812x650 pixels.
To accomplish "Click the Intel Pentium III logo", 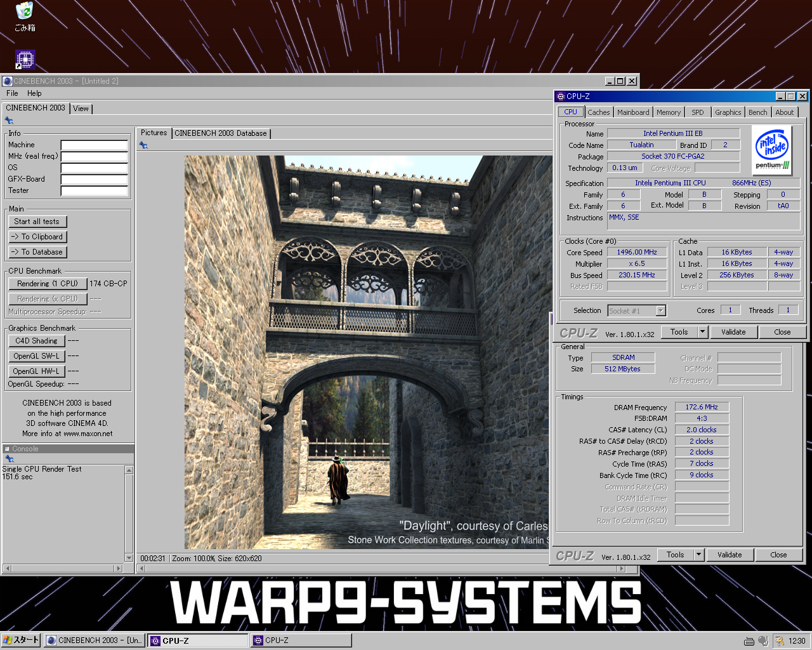I will (x=772, y=150).
